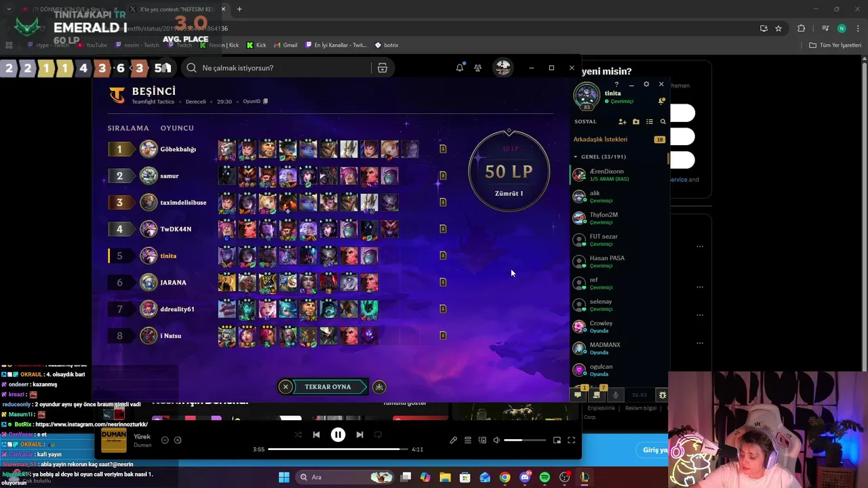The height and width of the screenshot is (488, 868).
Task: Open the Spotify queue icon
Action: click(468, 441)
